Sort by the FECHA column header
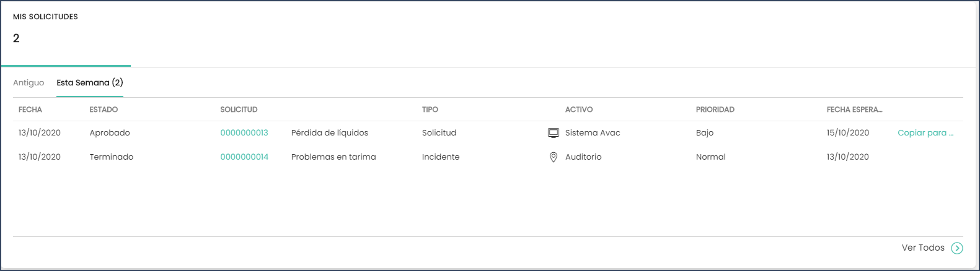The width and height of the screenshot is (980, 271). [30, 110]
